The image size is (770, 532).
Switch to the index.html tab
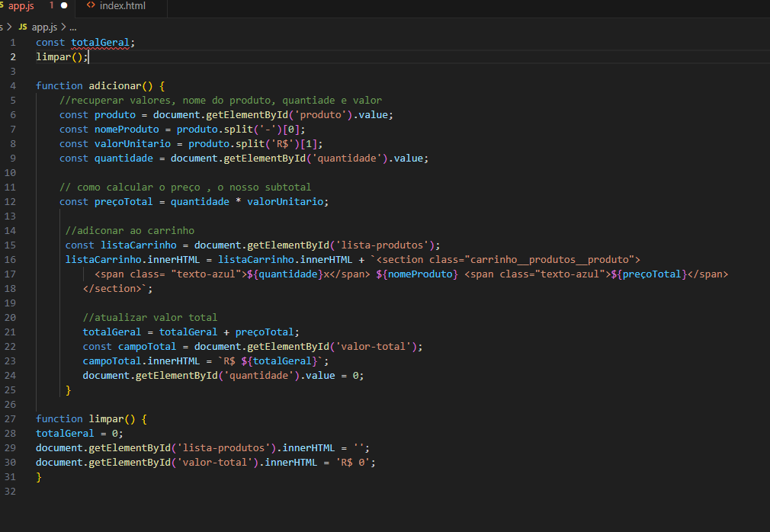click(x=122, y=6)
